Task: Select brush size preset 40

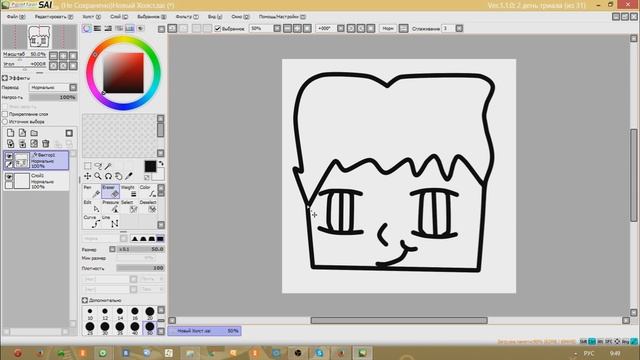Action: pyautogui.click(x=134, y=328)
